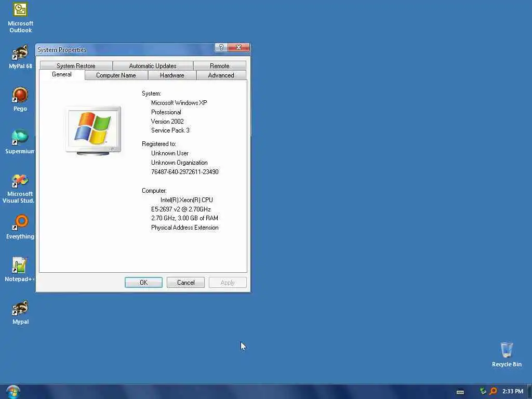Select the Mypal desktop shortcut near the bottom
The width and height of the screenshot is (532, 399).
tap(20, 312)
